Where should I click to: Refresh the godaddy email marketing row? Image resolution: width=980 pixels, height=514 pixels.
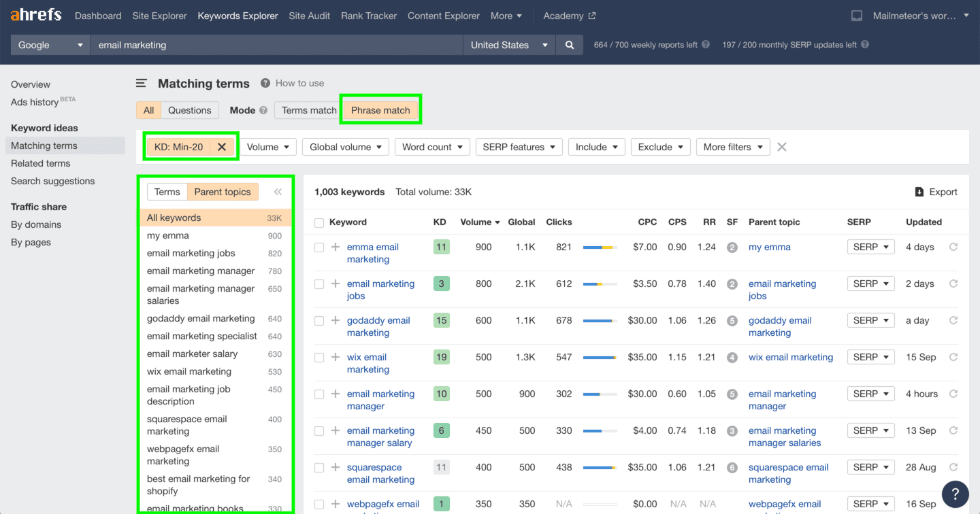[x=953, y=320]
